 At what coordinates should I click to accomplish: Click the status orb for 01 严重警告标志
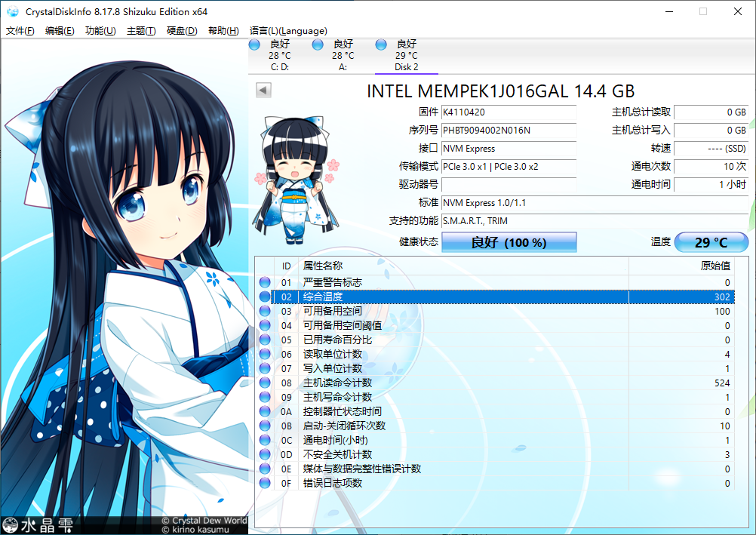(265, 282)
